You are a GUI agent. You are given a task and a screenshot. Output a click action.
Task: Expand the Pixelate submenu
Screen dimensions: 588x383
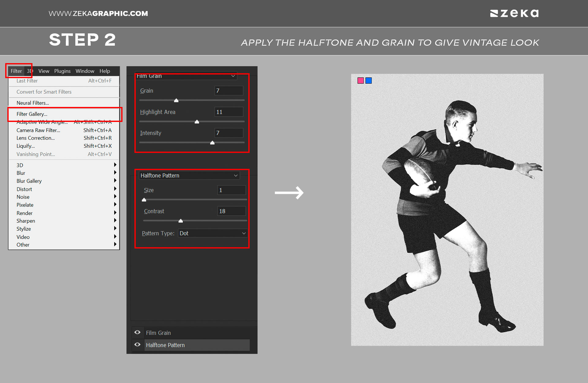25,205
